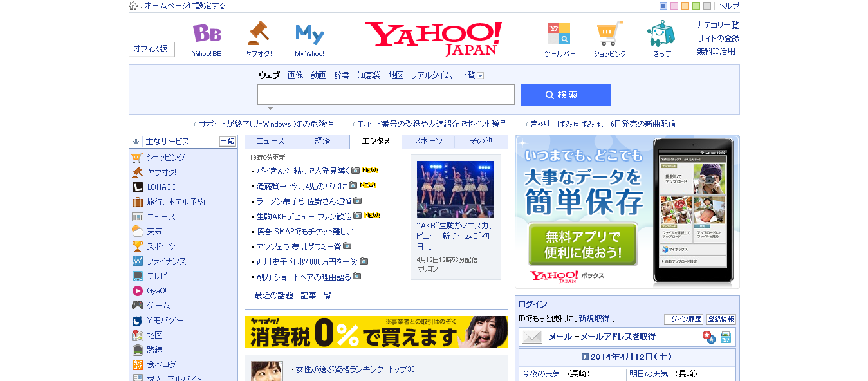Image resolution: width=868 pixels, height=381 pixels.
Task: Open the AKB concert photo thumbnail
Action: (x=456, y=190)
